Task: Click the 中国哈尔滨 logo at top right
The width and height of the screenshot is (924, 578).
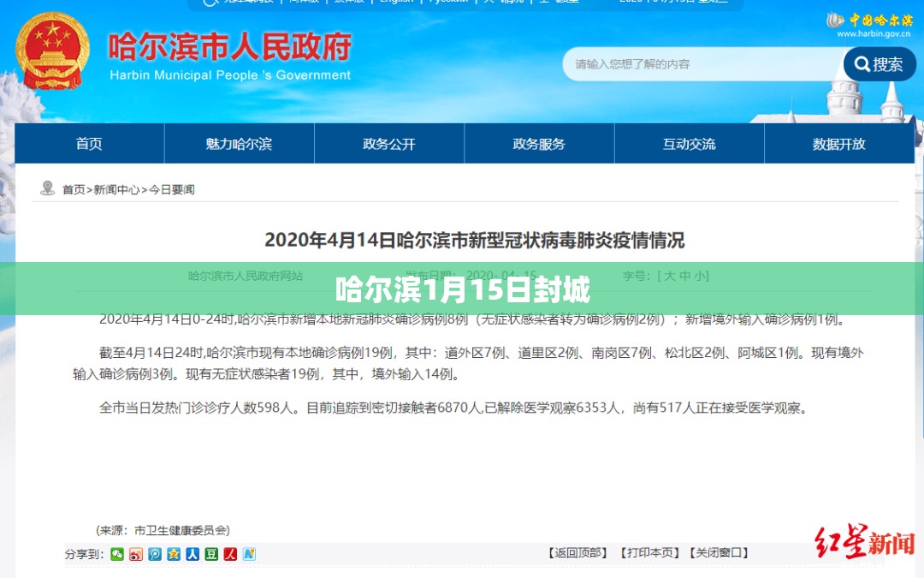Action: pos(870,21)
